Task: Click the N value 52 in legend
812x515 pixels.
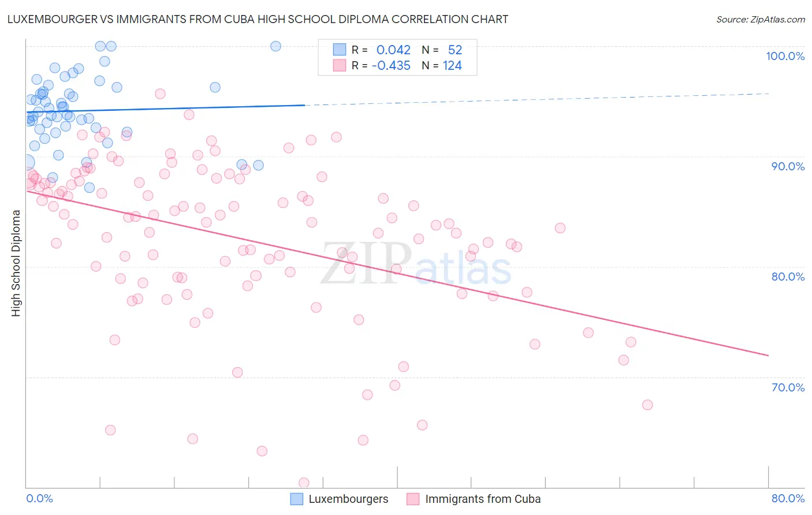Action: pos(455,50)
